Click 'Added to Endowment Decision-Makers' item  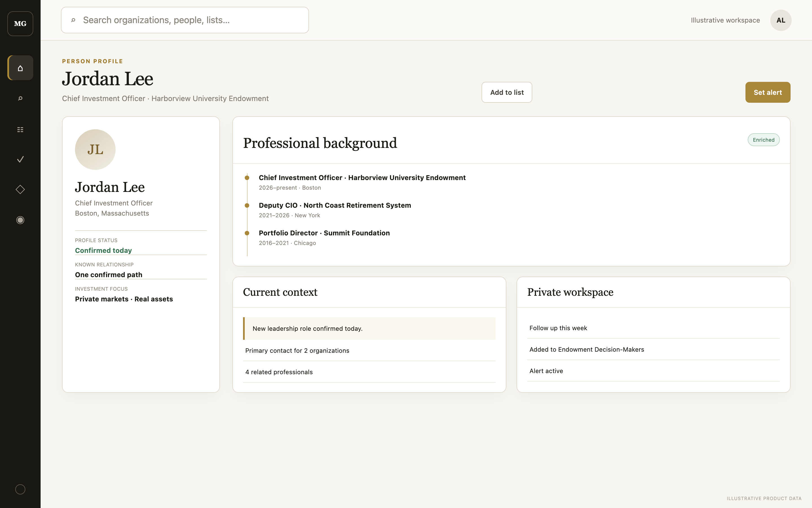[653, 349]
